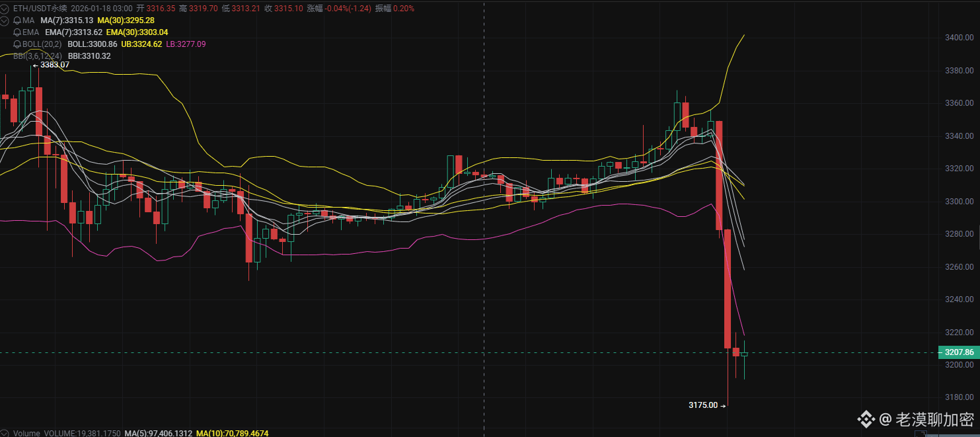Collapse the indicator list chevron beside MA
This screenshot has height=437, width=980.
pyautogui.click(x=5, y=20)
